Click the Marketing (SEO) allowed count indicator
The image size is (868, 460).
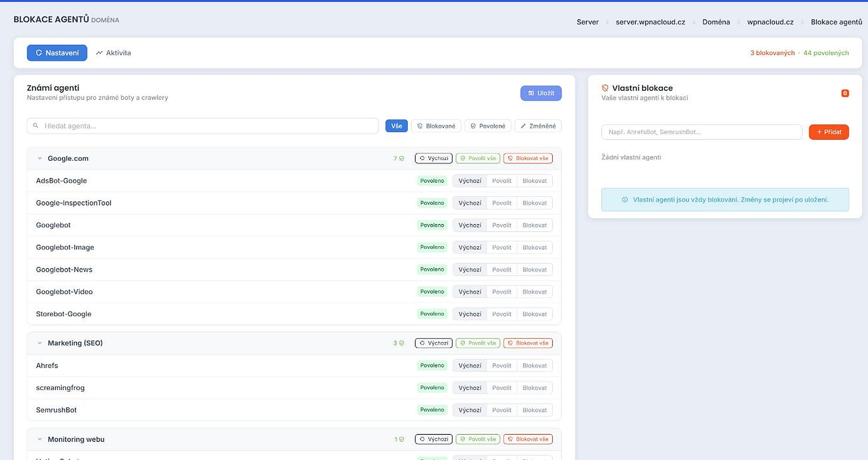coord(399,343)
